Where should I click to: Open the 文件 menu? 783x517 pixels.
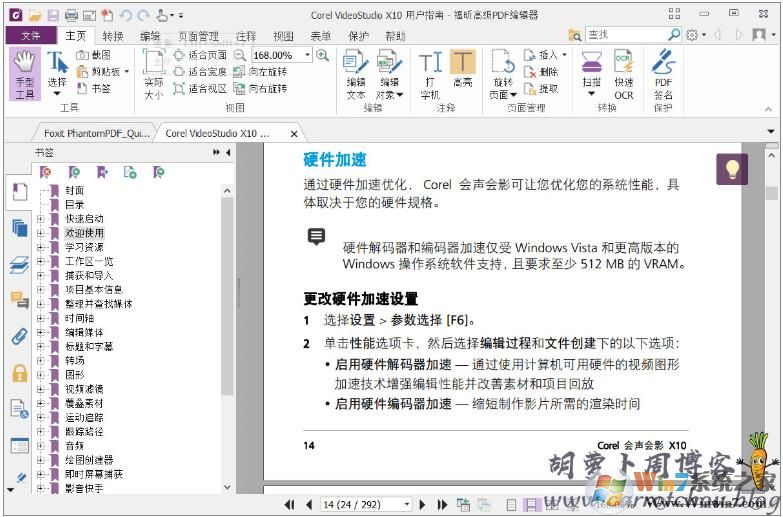tap(31, 35)
